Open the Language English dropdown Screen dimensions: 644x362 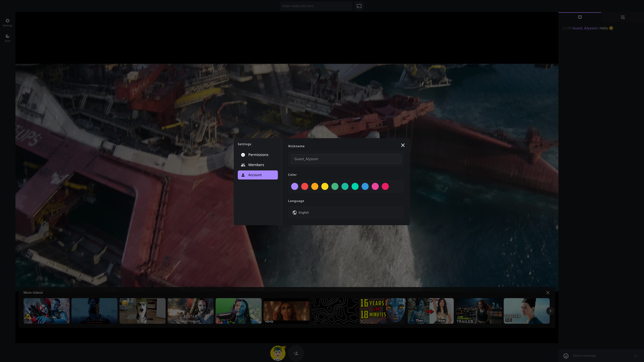(346, 213)
